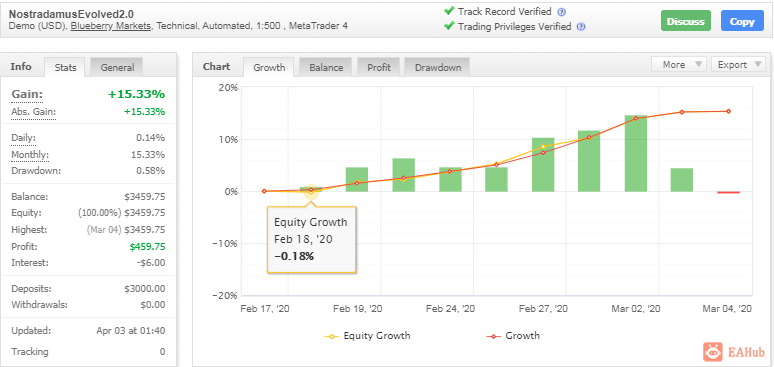Open the Blueberry Markets broker link

pyautogui.click(x=111, y=26)
